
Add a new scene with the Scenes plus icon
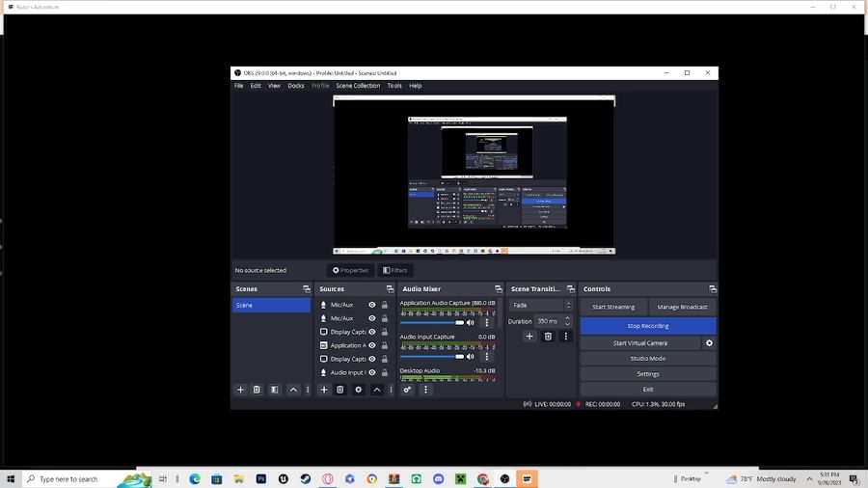point(240,390)
